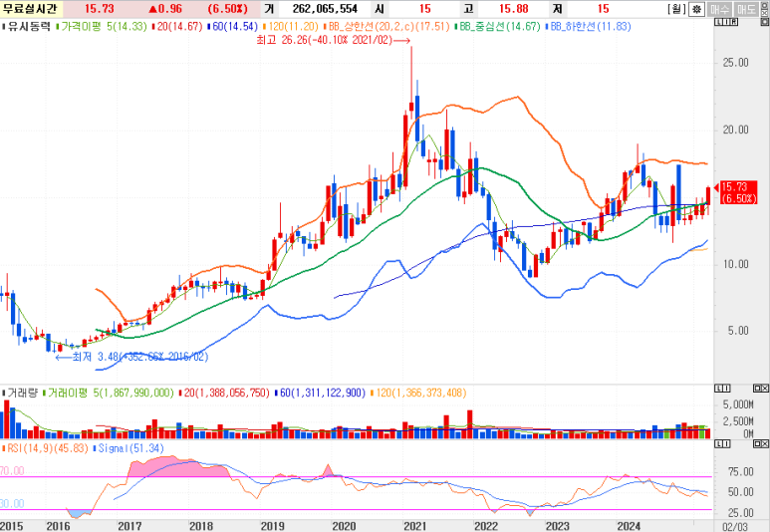
Task: Select 가격이평 5(14.33) legend item
Action: 103,27
